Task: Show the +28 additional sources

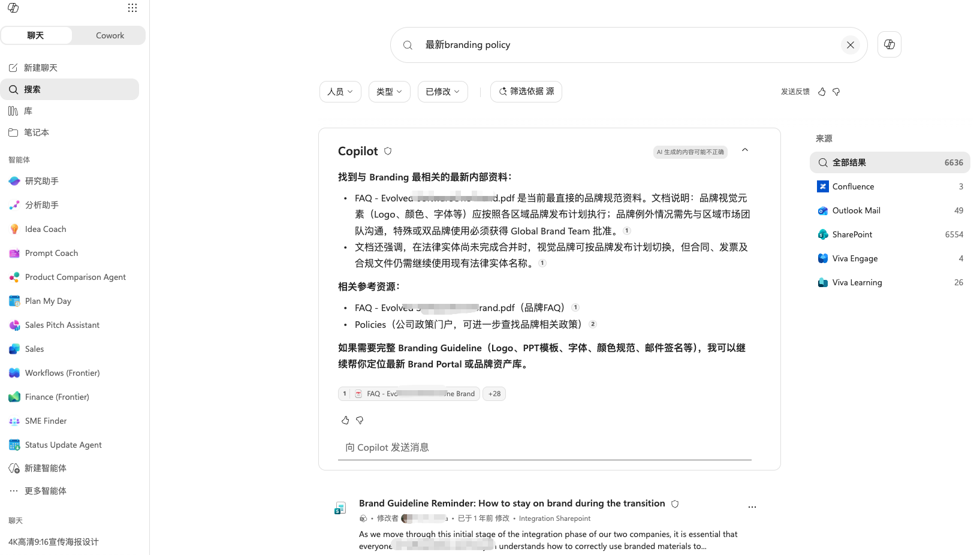Action: pos(494,394)
